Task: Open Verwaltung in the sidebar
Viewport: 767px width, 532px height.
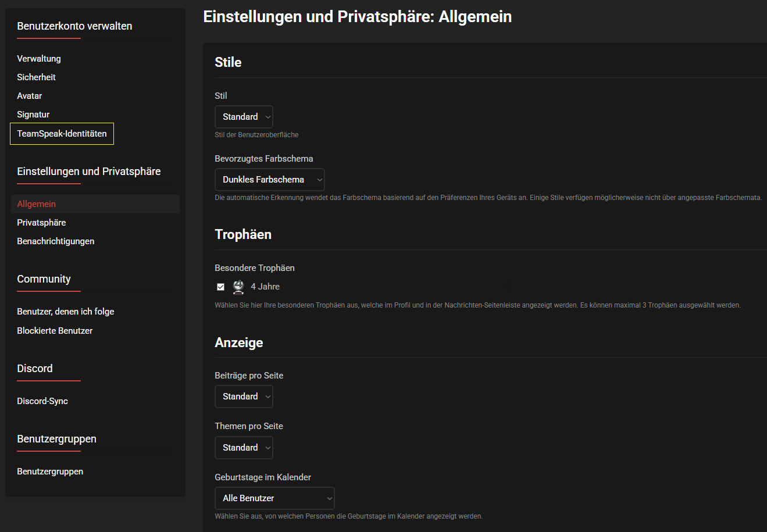Action: (39, 59)
